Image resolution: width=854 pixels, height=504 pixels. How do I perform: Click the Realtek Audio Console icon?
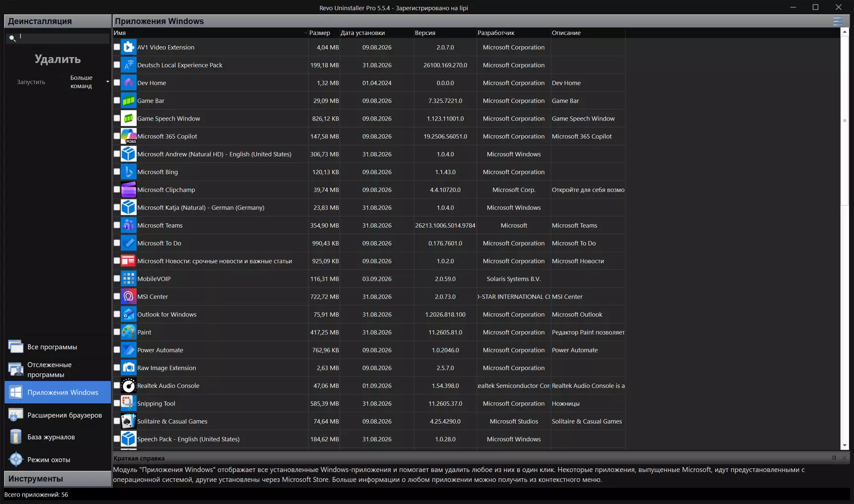(129, 385)
